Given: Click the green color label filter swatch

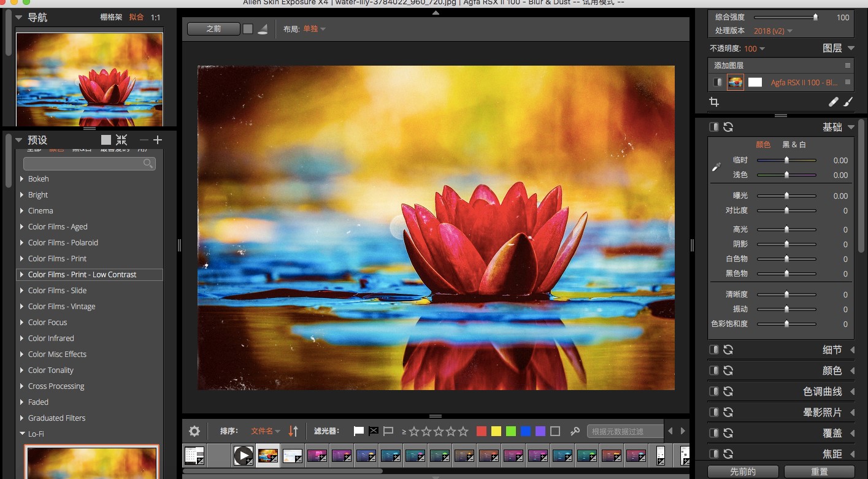Looking at the screenshot, I should coord(510,431).
